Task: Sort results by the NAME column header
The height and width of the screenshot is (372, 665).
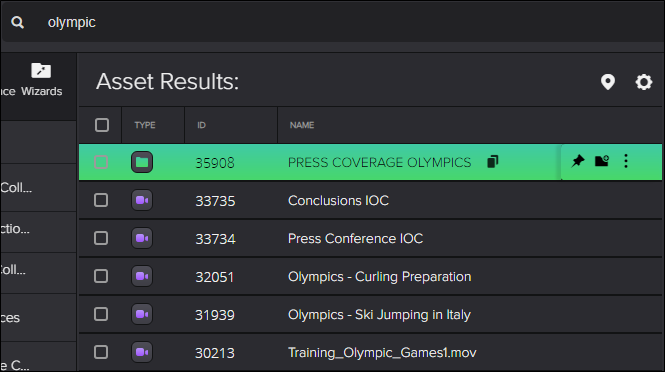Action: tap(302, 125)
